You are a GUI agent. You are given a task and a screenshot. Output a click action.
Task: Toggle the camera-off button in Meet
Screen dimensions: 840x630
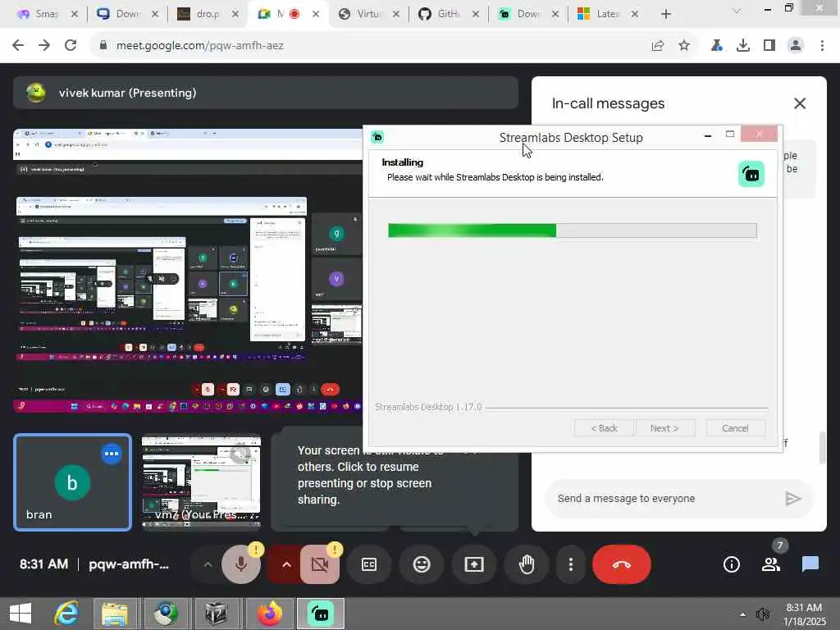[x=320, y=564]
